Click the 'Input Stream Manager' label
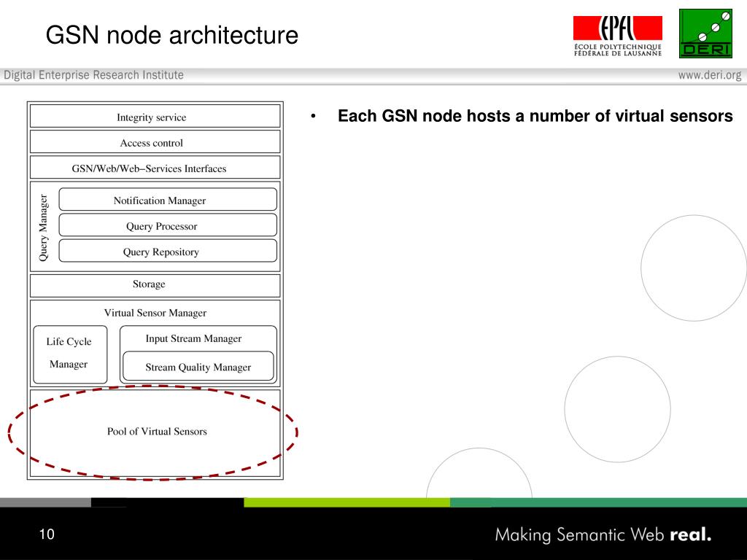This screenshot has height=560, width=747. [193, 338]
